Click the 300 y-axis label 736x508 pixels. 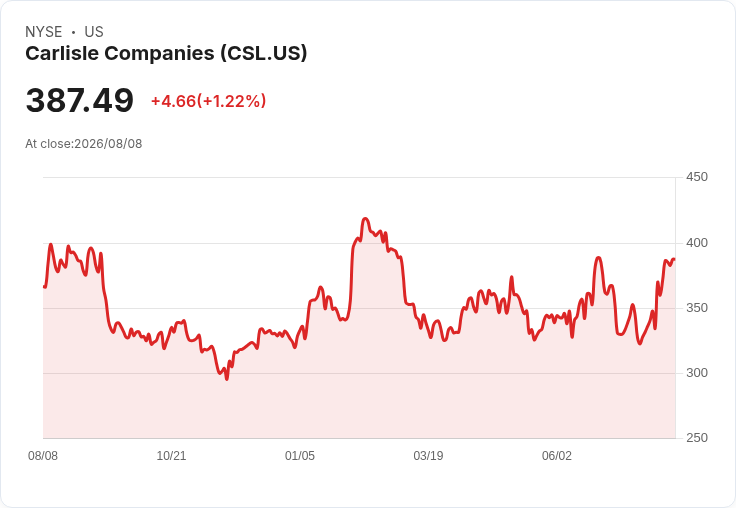coord(697,373)
